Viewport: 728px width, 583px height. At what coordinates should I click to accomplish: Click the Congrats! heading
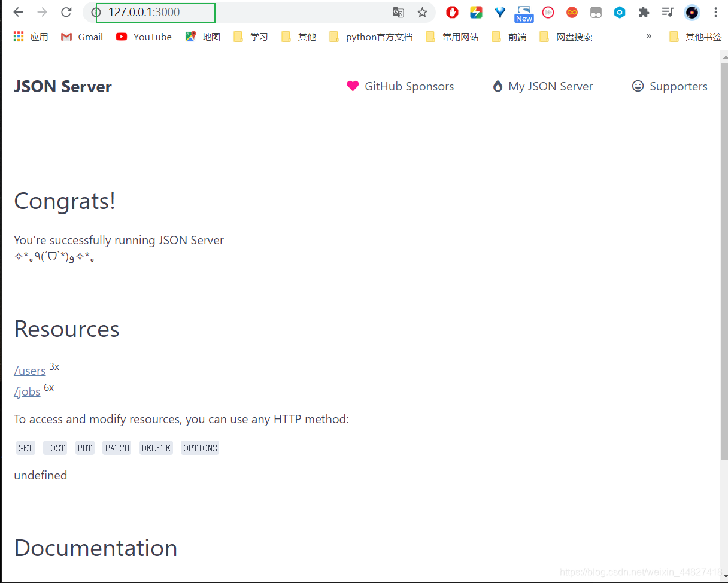tap(65, 201)
